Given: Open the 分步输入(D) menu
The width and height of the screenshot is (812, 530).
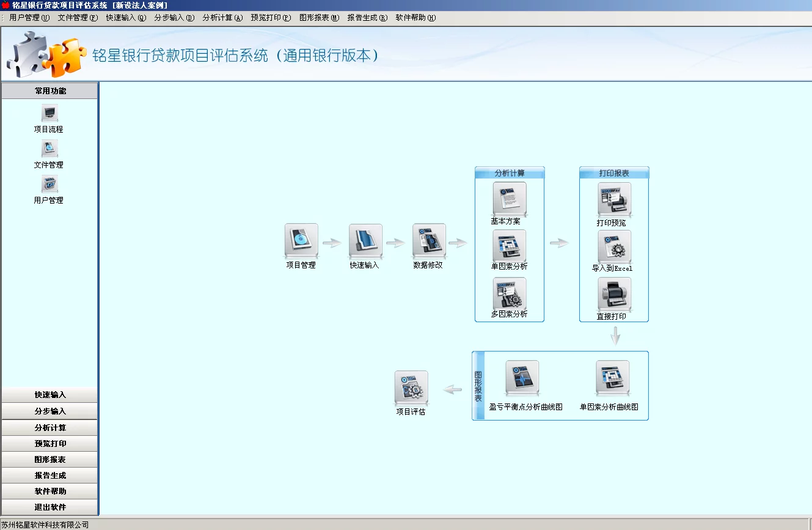Looking at the screenshot, I should coord(174,18).
